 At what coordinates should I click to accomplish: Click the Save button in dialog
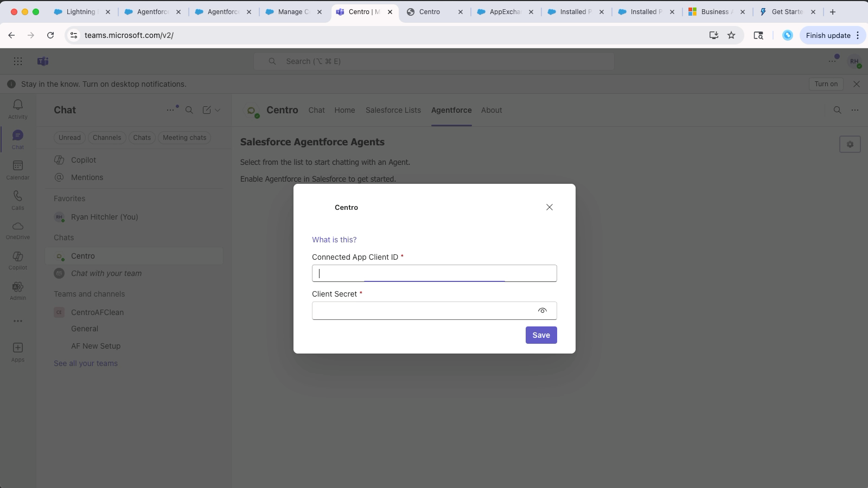(x=541, y=335)
